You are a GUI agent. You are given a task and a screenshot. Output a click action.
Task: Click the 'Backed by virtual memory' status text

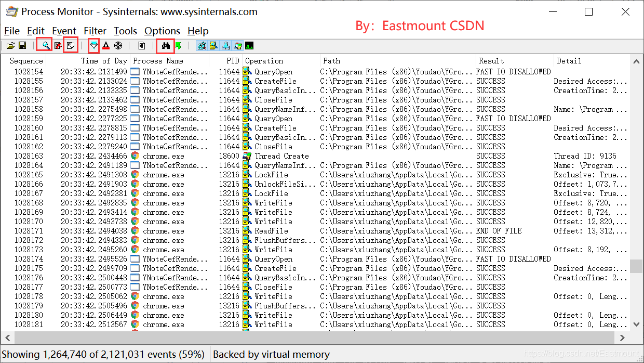[271, 355]
